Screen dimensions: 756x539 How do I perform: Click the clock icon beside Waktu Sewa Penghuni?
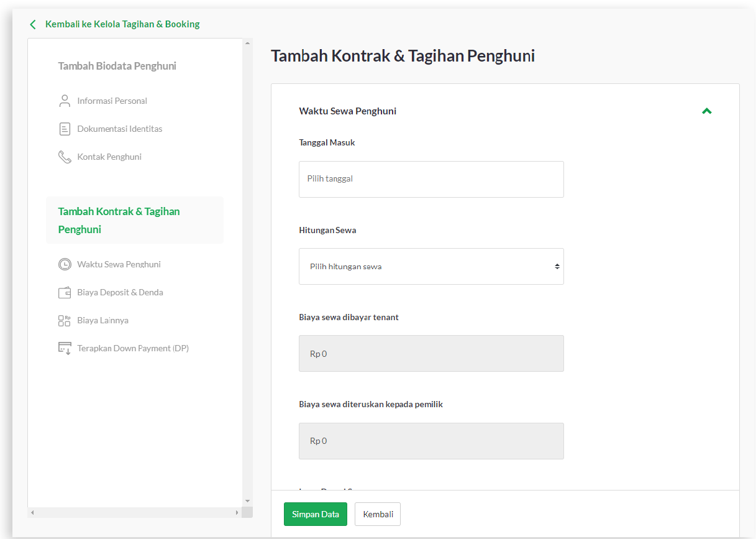[65, 264]
